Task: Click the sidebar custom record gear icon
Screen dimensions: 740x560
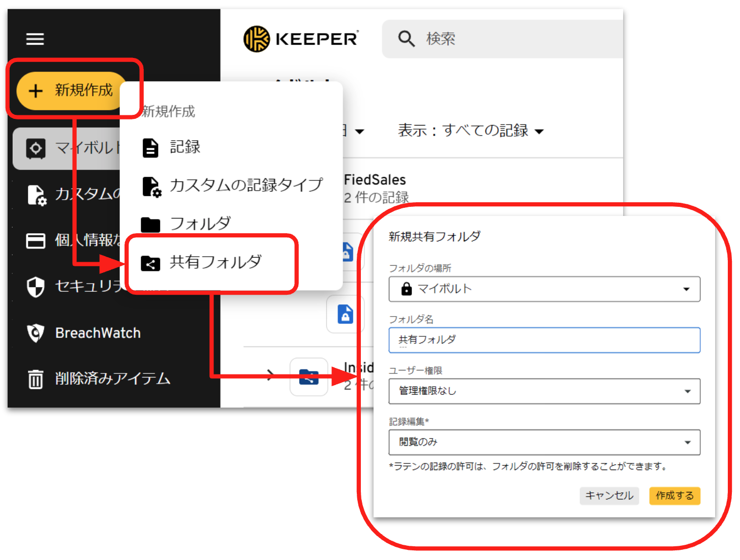Action: tap(37, 195)
